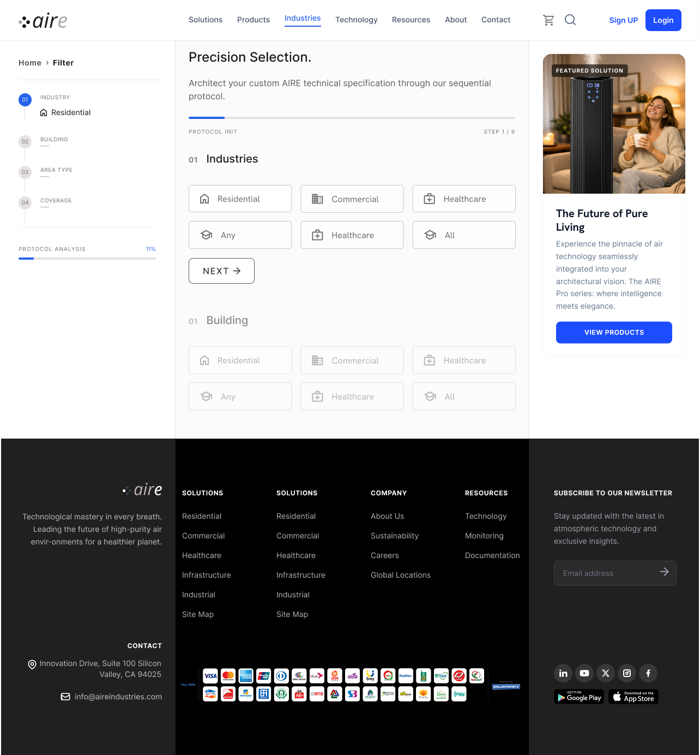Click the Sign UP link

click(x=624, y=20)
